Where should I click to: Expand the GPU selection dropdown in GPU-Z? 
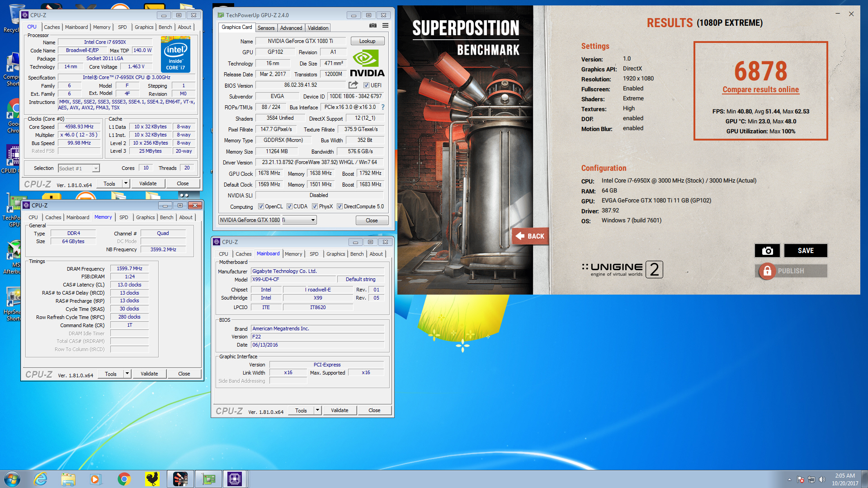[312, 220]
